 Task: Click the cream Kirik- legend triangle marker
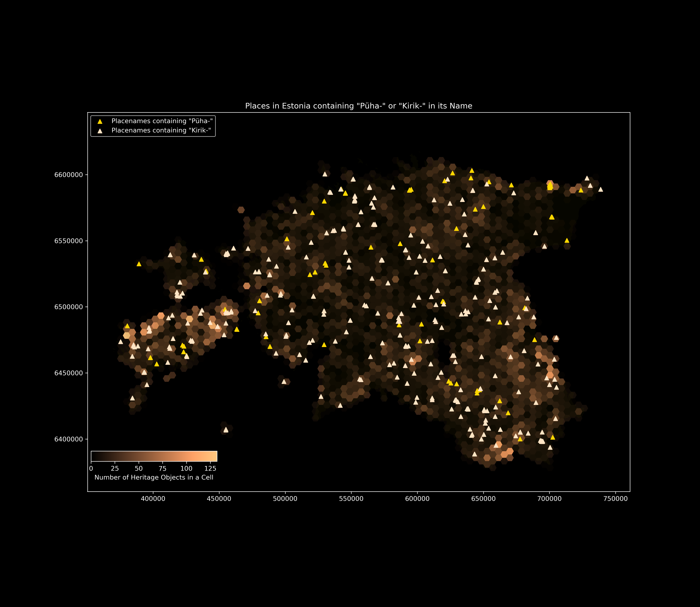pos(100,131)
